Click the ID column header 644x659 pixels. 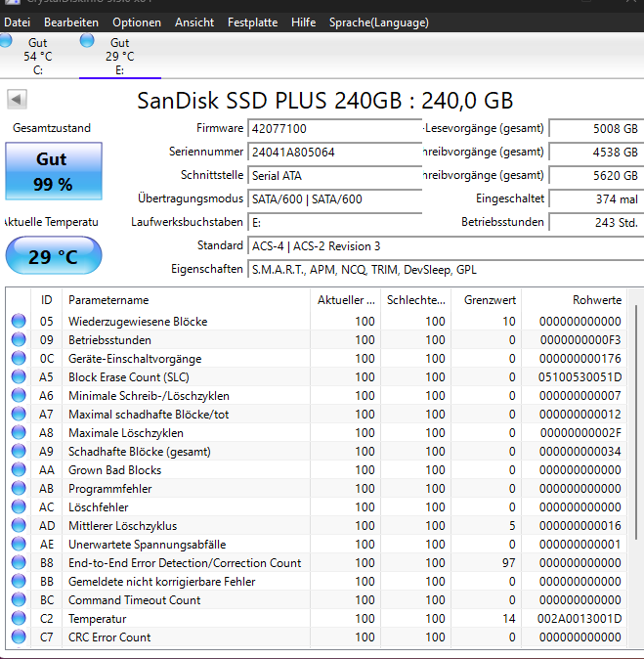coord(46,300)
